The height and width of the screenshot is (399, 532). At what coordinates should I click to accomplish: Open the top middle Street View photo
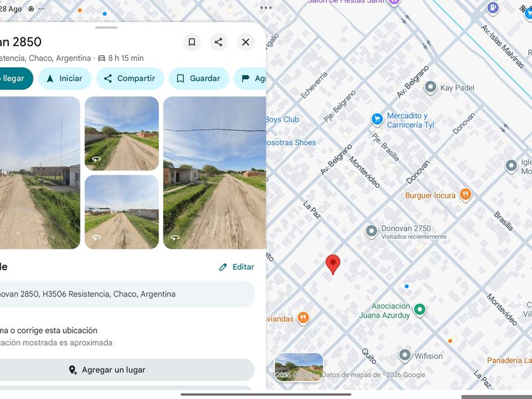[x=122, y=134]
